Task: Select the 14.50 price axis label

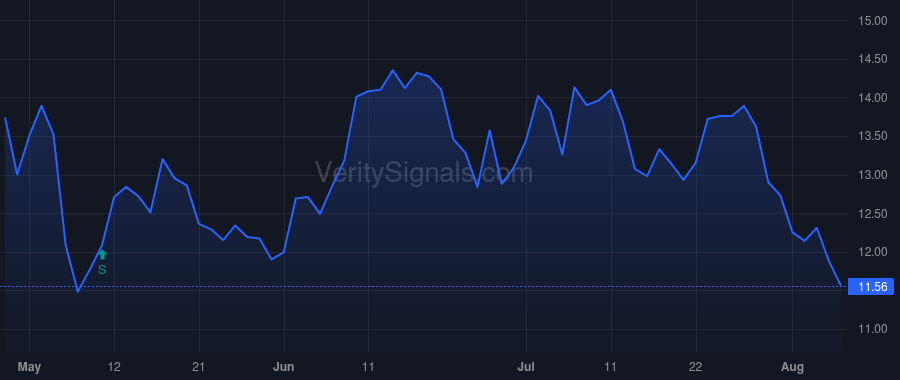Action: click(872, 59)
